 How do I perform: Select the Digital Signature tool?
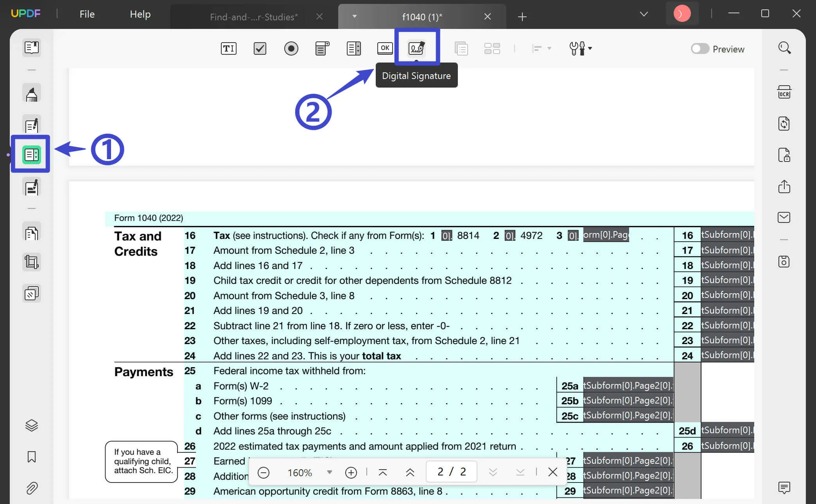pos(417,48)
